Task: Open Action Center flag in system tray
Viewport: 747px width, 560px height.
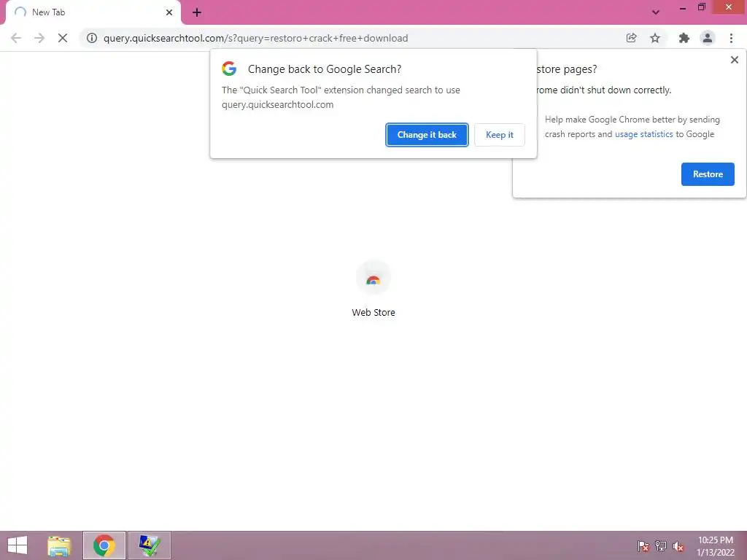Action: [x=643, y=546]
